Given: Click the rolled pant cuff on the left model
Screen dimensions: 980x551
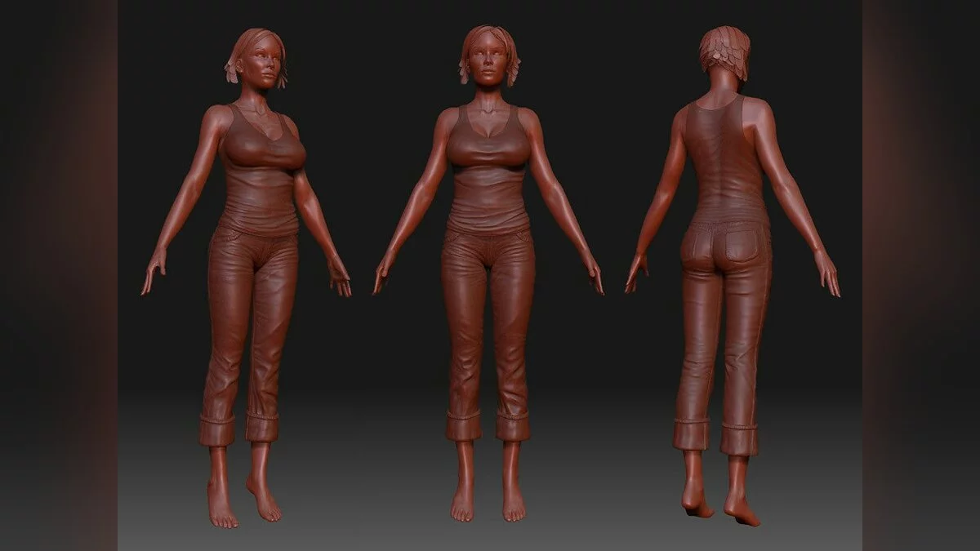Looking at the screenshot, I should [216, 429].
